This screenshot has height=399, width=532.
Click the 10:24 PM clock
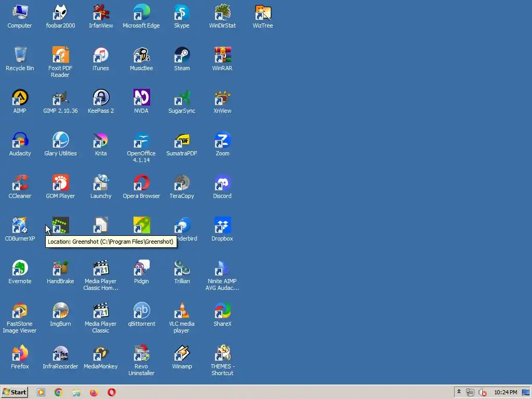coord(506,393)
